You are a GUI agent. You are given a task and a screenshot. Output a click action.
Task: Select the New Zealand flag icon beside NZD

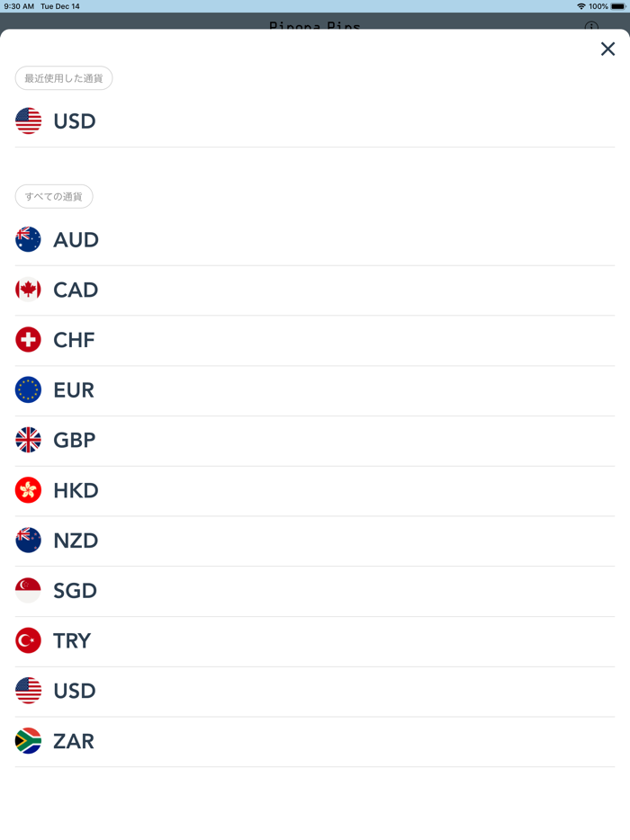[x=28, y=541]
